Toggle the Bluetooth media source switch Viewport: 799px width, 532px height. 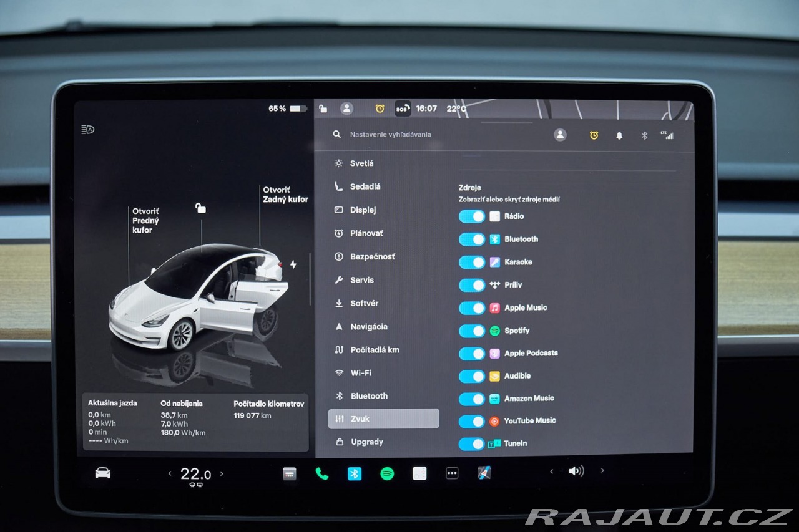[472, 239]
